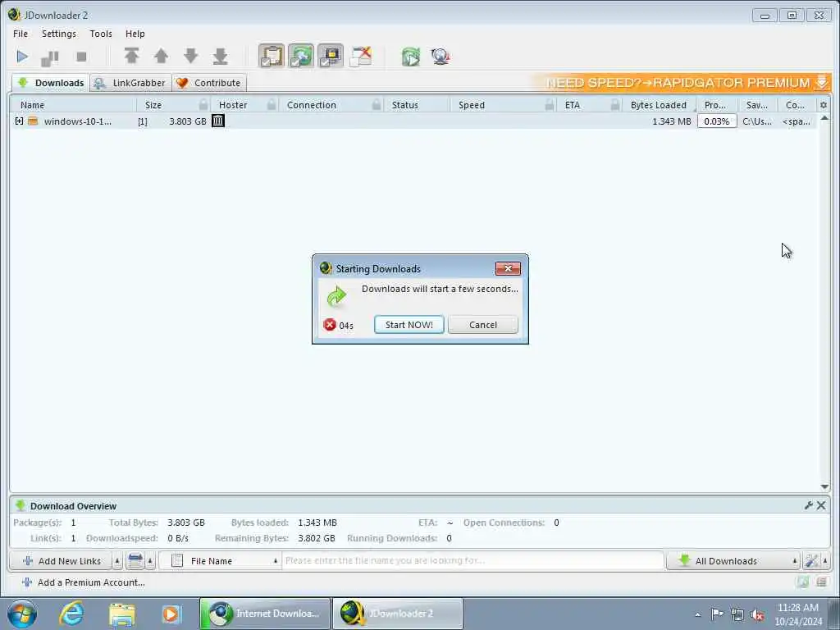This screenshot has height=630, width=840.
Task: Stop all downloads with stop icon
Action: pos(81,57)
